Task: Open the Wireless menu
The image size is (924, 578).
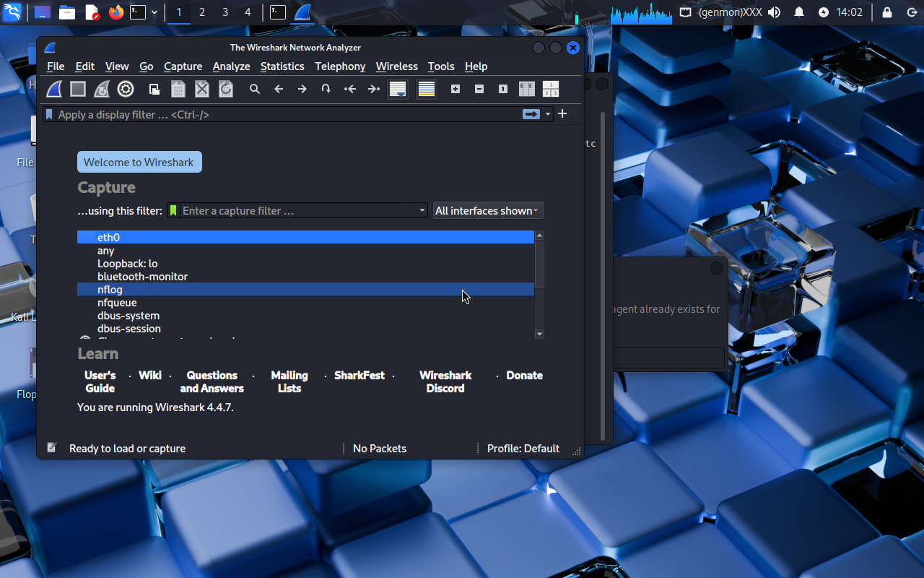Action: pyautogui.click(x=397, y=66)
